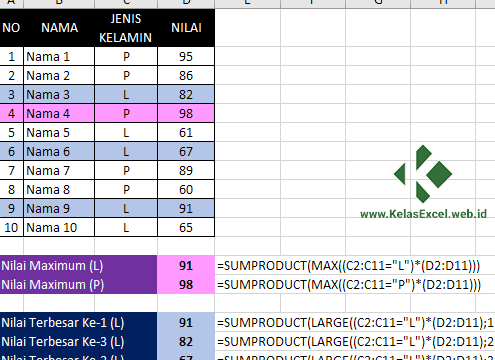Select the score cell with value 89
The height and width of the screenshot is (360, 495).
pyautogui.click(x=186, y=170)
